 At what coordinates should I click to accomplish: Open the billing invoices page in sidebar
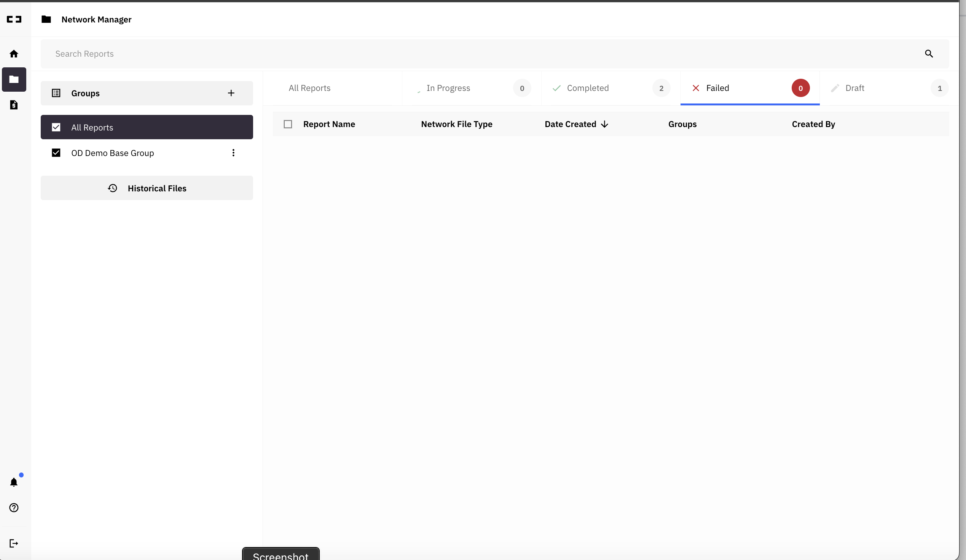(14, 105)
